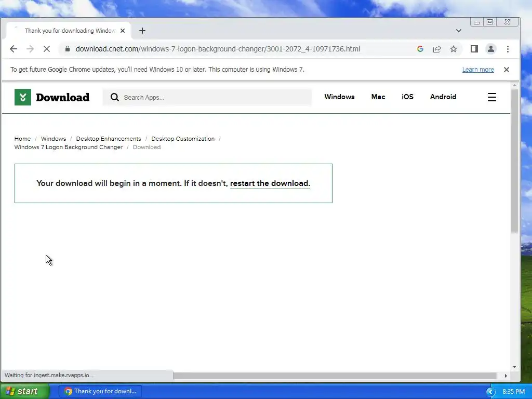Open the Mac category
The height and width of the screenshot is (399, 532).
pyautogui.click(x=378, y=97)
